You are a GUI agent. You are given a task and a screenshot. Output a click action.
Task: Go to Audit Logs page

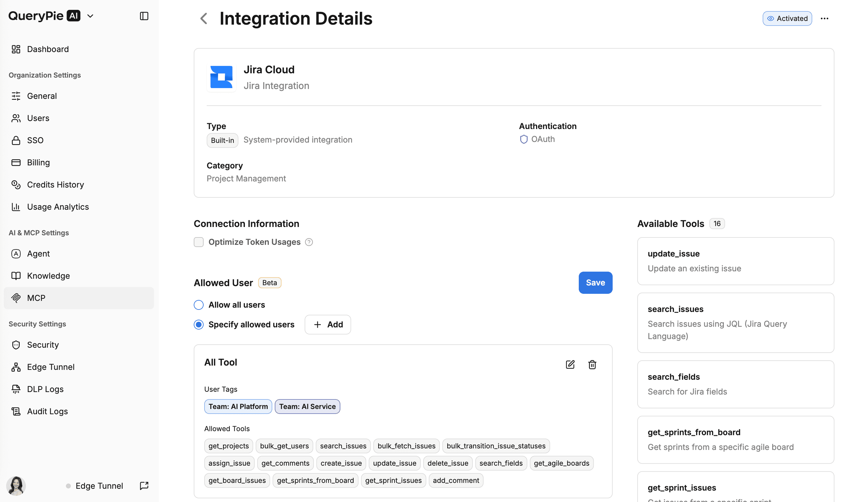[47, 411]
